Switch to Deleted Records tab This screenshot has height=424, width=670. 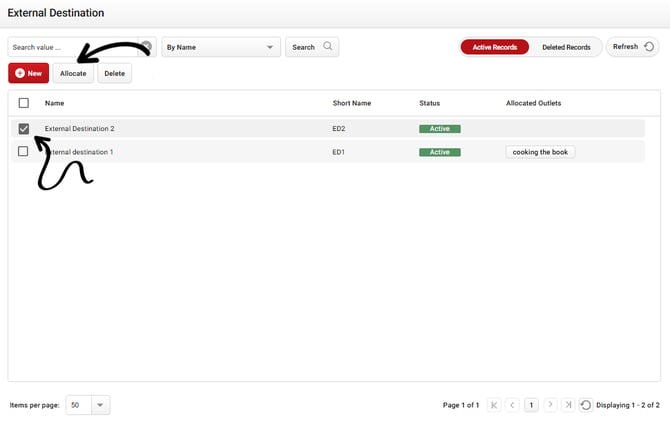(566, 47)
